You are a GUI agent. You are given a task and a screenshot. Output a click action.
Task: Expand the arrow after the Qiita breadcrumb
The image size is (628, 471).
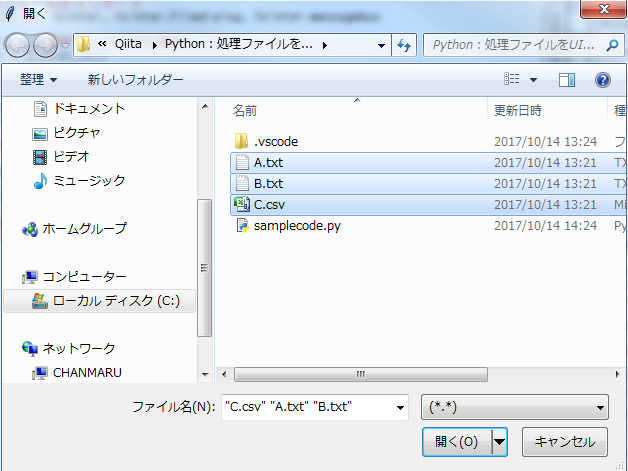[x=155, y=45]
